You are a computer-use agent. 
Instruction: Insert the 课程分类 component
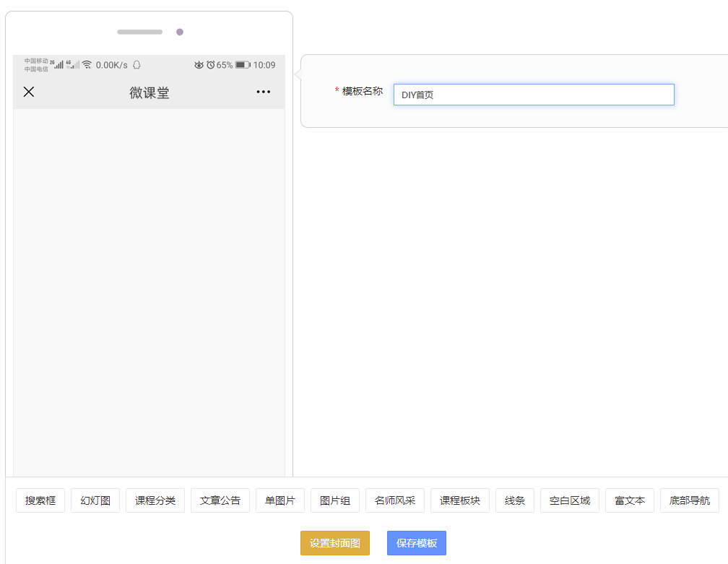pyautogui.click(x=155, y=500)
